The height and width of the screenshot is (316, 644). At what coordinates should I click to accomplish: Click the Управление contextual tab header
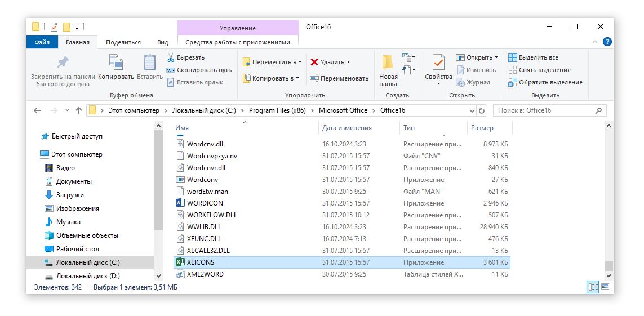point(238,28)
